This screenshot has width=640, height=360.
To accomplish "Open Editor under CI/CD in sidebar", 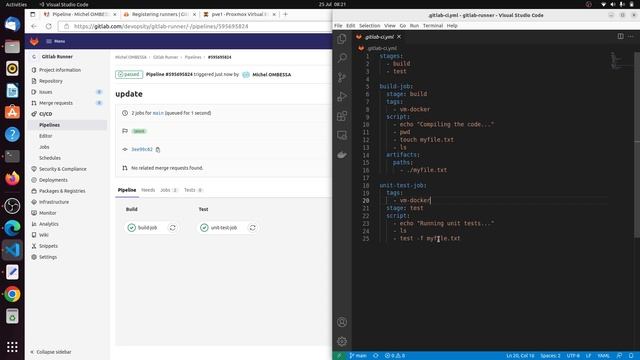I will 45,136.
